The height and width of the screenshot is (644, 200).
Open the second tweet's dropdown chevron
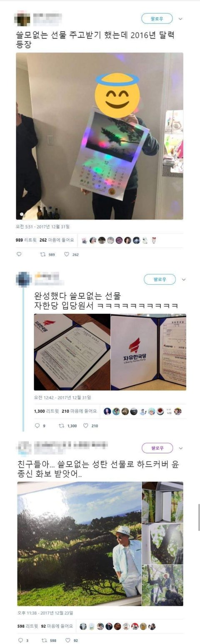[x=183, y=279]
